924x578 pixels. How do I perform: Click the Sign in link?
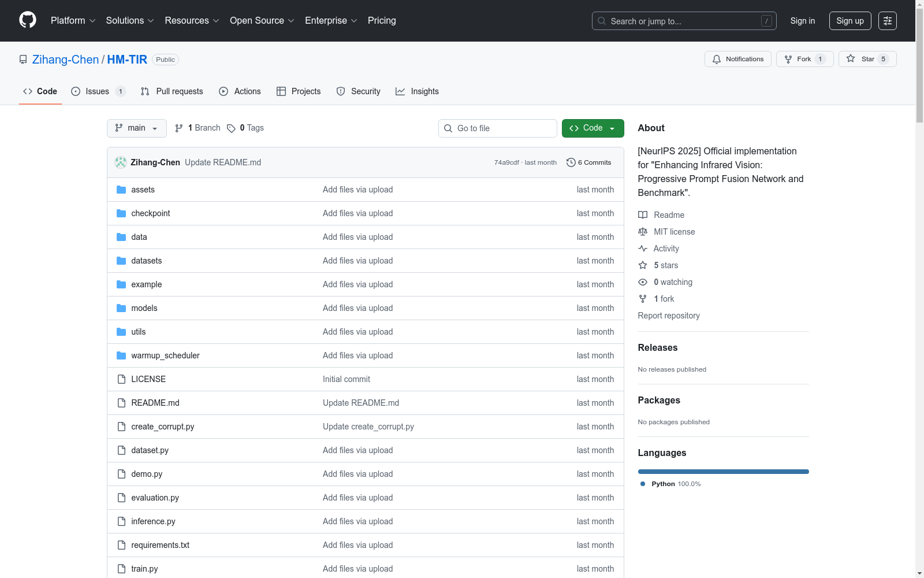[x=803, y=21]
